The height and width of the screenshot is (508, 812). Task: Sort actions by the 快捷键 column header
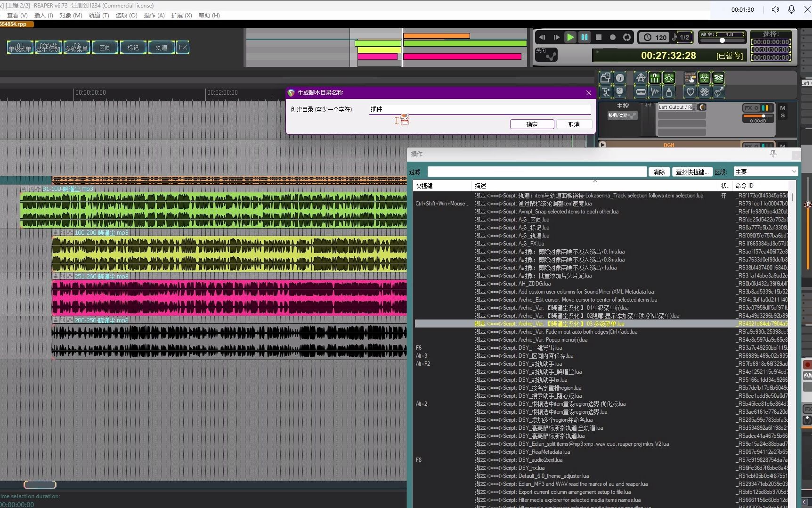442,186
